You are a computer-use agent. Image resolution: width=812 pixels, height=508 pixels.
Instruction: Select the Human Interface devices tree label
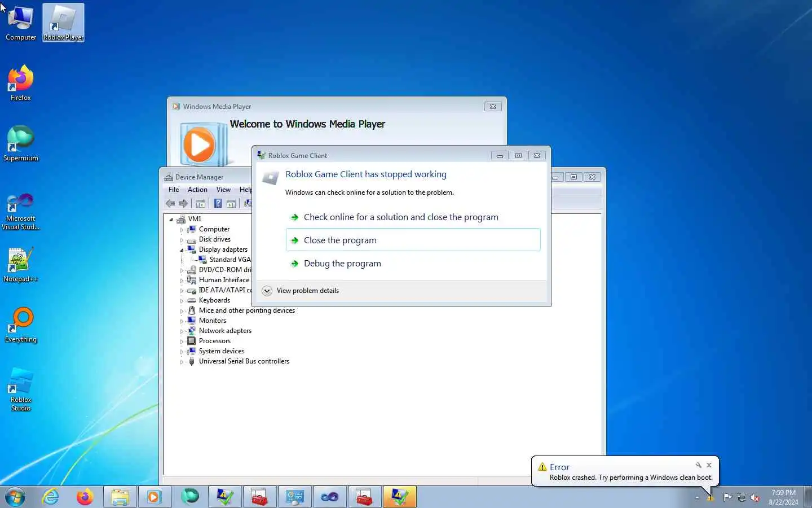coord(224,280)
